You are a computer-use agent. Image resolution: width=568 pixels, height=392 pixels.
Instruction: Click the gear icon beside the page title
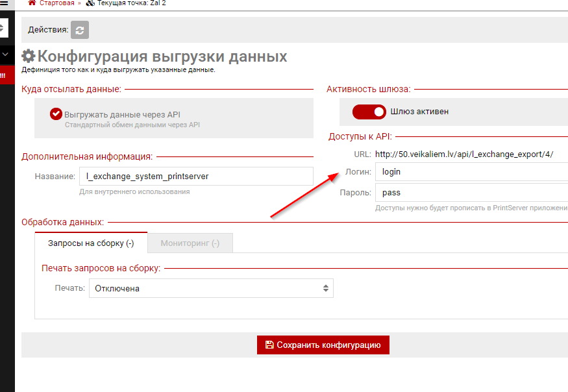pos(29,56)
